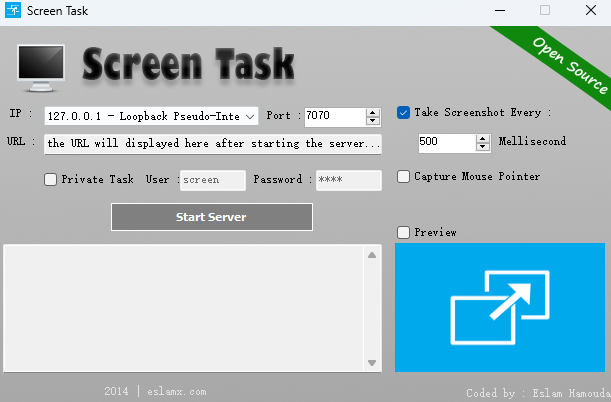This screenshot has height=402, width=611.
Task: Click the blue screen share preview image
Action: (499, 307)
